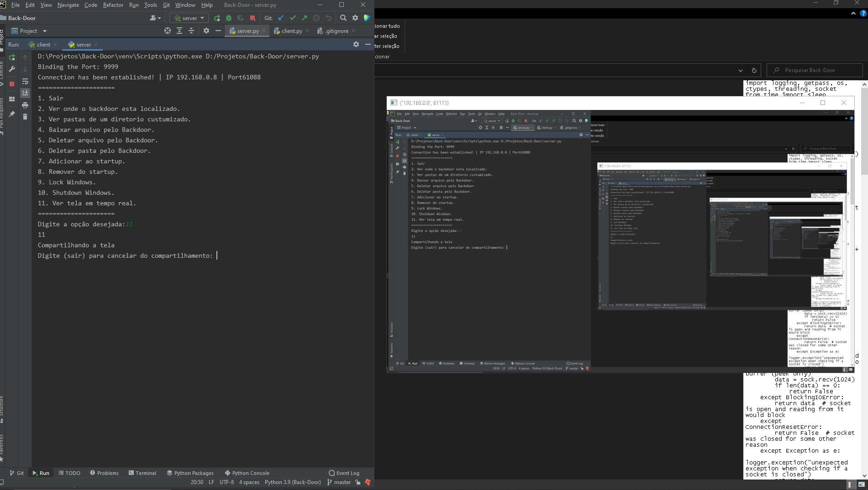Clear console output using the trash icon
The height and width of the screenshot is (490, 868).
point(25,117)
